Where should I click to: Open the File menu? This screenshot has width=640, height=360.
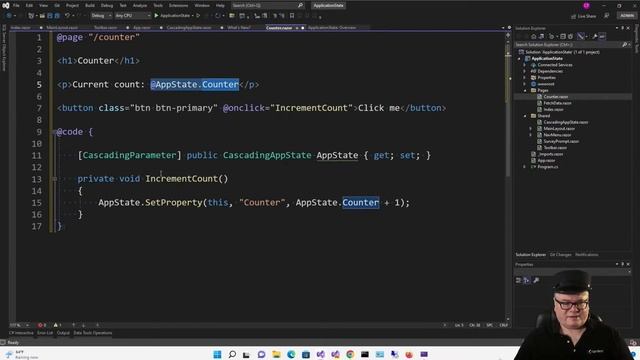pyautogui.click(x=16, y=5)
